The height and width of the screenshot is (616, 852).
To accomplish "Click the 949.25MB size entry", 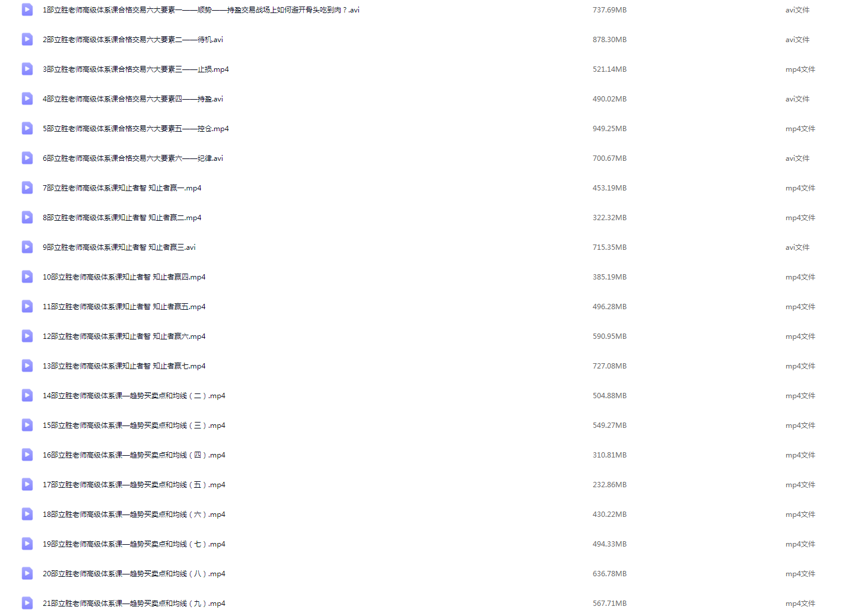I will click(609, 129).
